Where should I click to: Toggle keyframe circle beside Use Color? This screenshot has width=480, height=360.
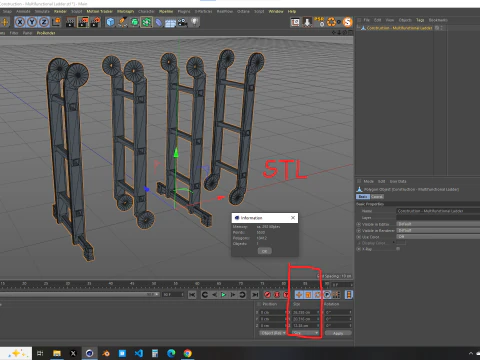tap(359, 237)
